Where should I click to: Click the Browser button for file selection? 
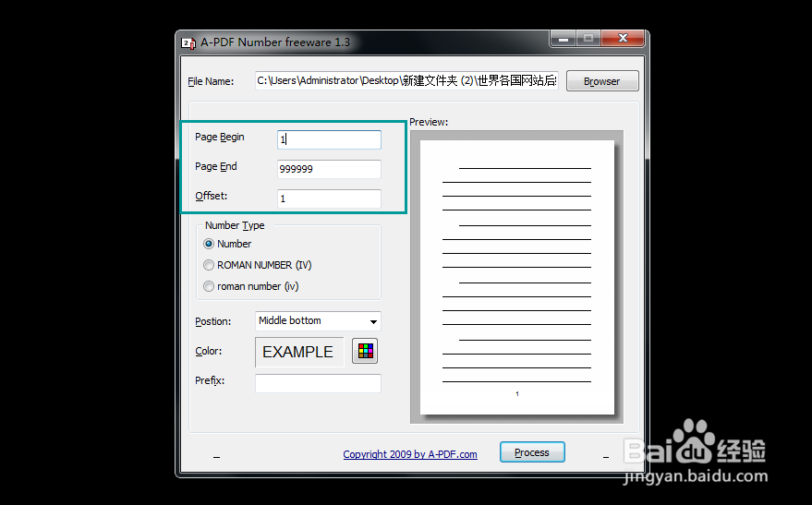tap(602, 81)
